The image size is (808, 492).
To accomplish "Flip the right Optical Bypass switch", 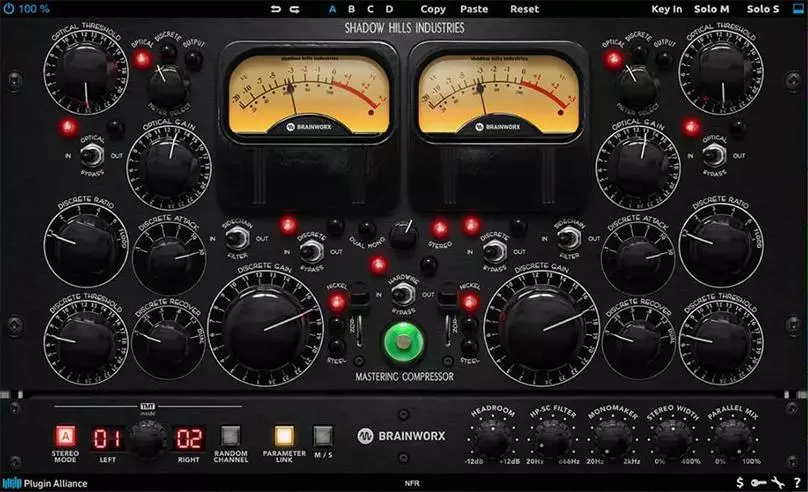I will pyautogui.click(x=715, y=155).
